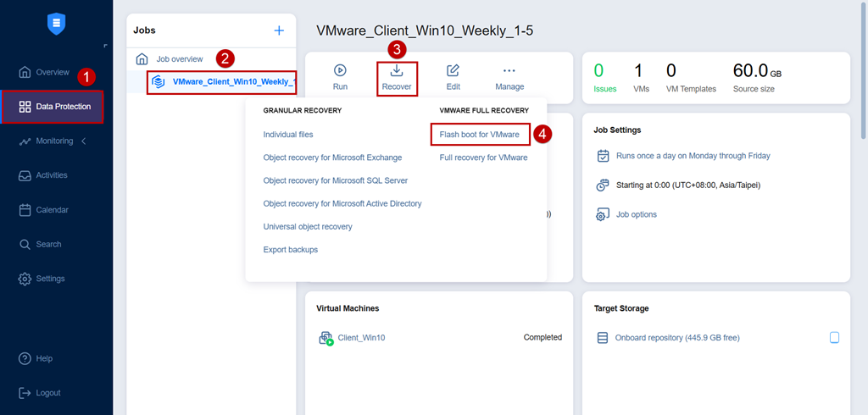
Task: Click Edit to modify the job
Action: click(x=453, y=77)
